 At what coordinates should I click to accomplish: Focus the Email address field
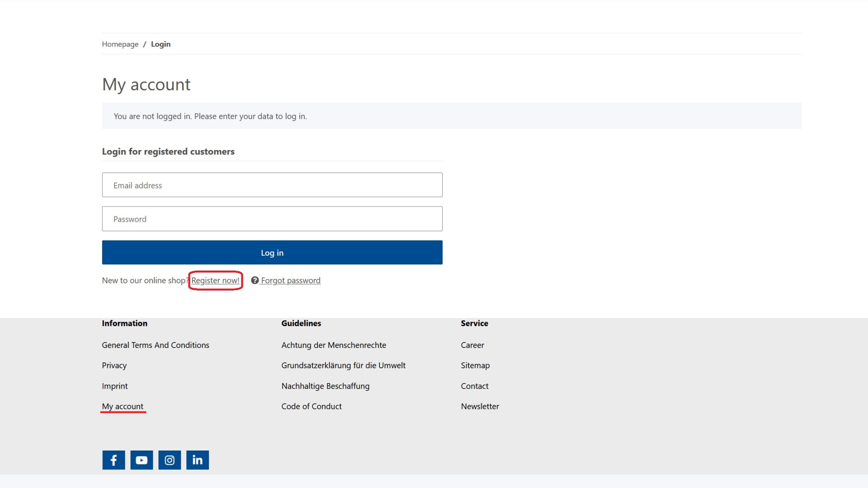pos(272,185)
